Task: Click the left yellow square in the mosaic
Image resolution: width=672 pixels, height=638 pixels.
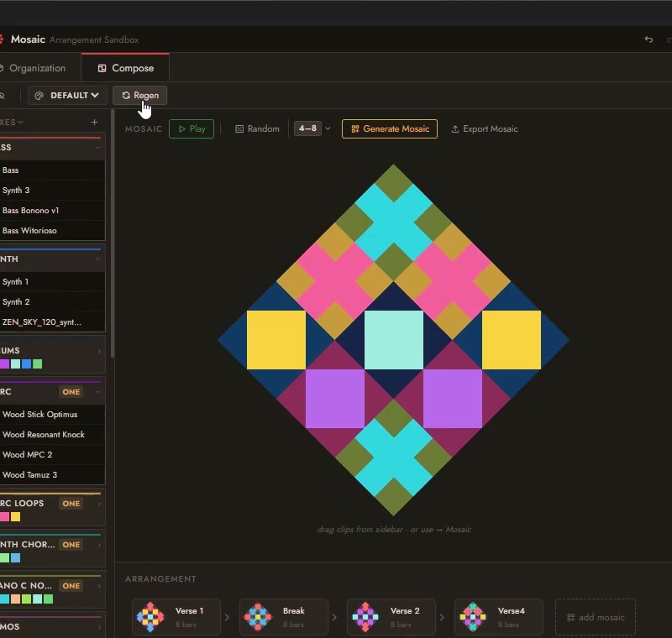Action: [276, 340]
